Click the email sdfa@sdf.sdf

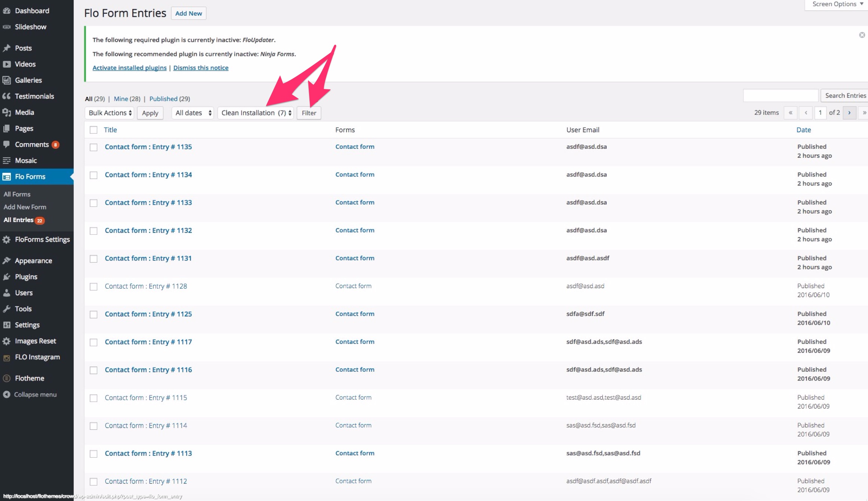(x=585, y=314)
